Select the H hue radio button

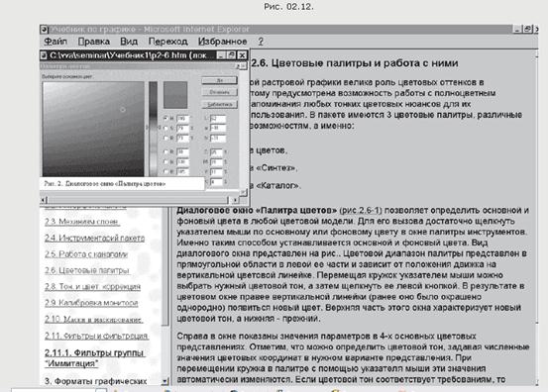coord(166,119)
